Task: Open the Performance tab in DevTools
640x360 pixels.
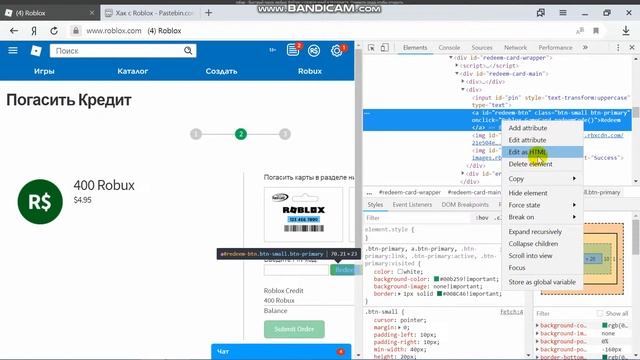Action: 555,48
